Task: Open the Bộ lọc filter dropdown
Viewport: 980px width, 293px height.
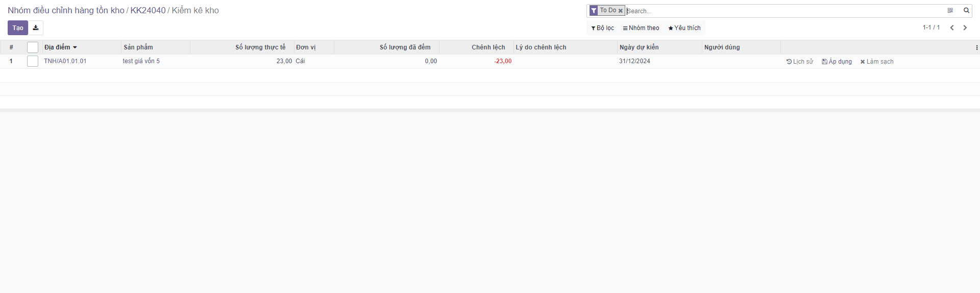Action: click(x=602, y=28)
